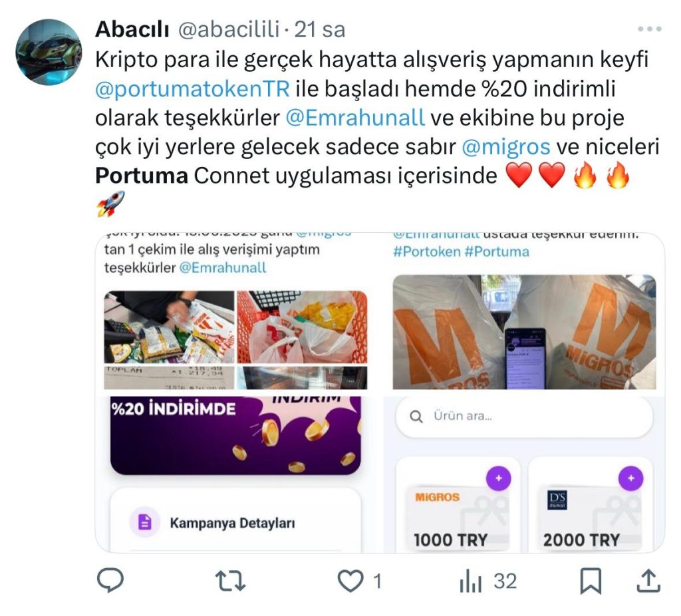Viewport: 681px width, 616px height.
Task: Add the Migros 1000 TRY card
Action: pos(499,478)
